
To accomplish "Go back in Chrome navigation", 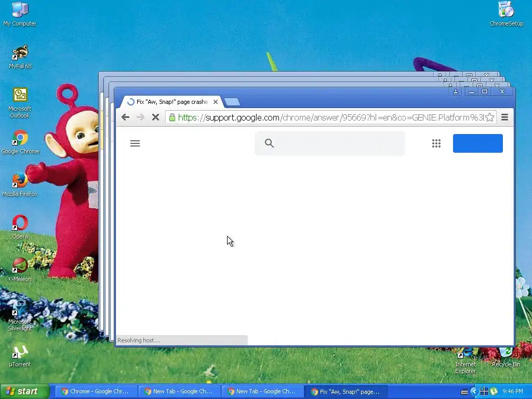I will 125,117.
